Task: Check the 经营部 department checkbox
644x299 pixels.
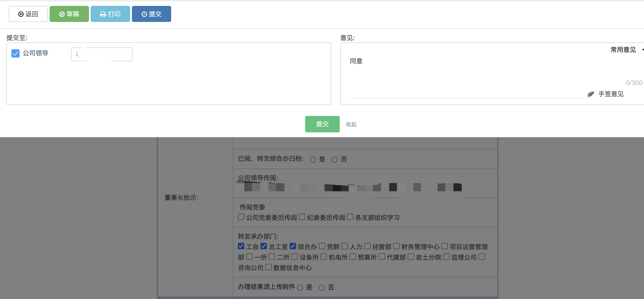Action: click(x=367, y=246)
